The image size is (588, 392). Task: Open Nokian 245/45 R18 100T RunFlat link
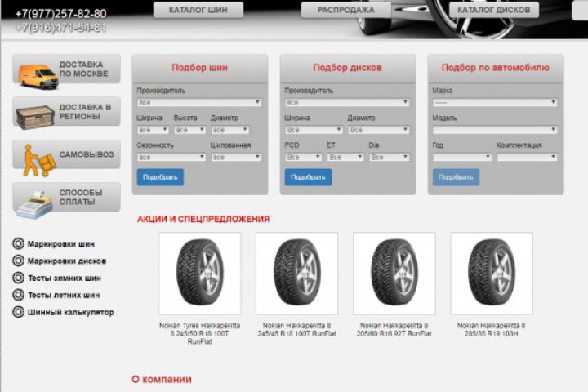pyautogui.click(x=297, y=330)
